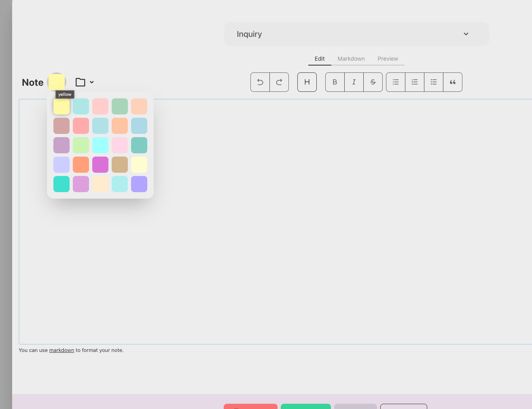Screen dimensions: 532x409
Task: Insert a bulleted list
Action: point(395,82)
